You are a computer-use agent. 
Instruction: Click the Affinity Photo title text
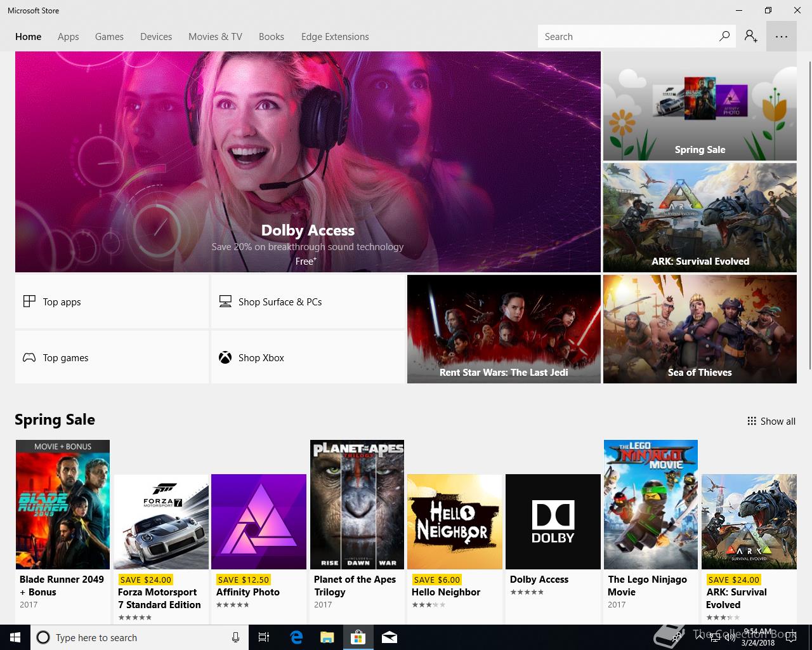coord(248,592)
